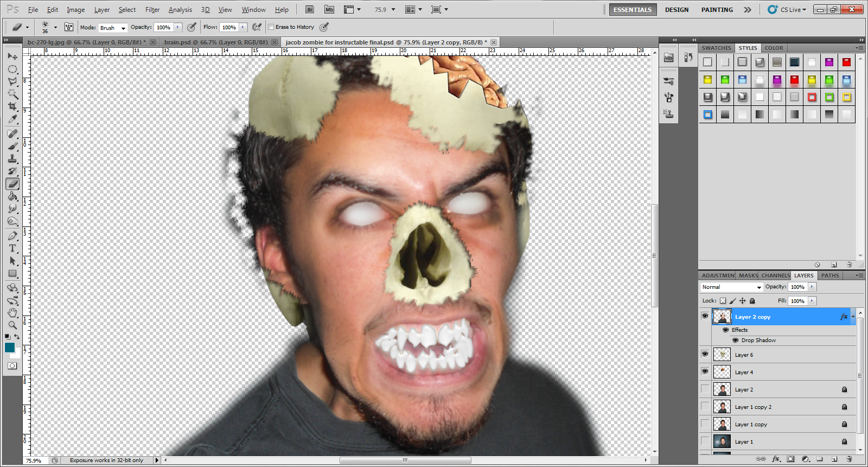868x467 pixels.
Task: Switch to Painting workspace
Action: pyautogui.click(x=717, y=10)
